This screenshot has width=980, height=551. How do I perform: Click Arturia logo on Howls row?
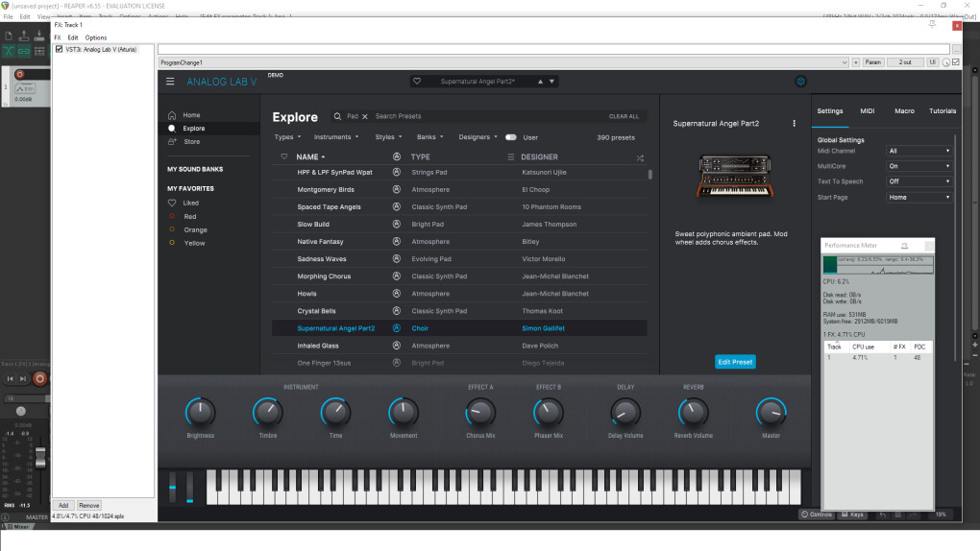coord(396,294)
